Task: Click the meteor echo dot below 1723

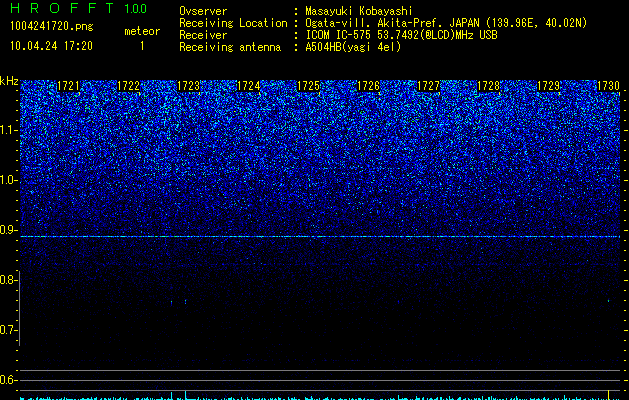Action: point(185,301)
